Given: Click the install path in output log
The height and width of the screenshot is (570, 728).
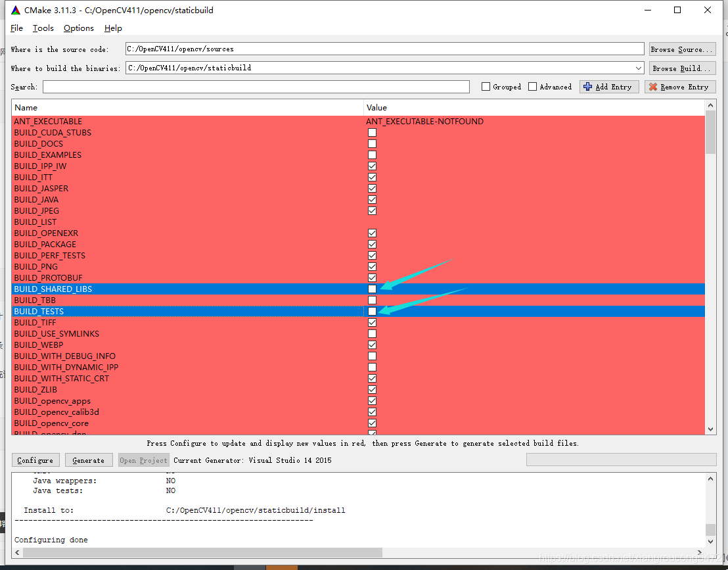Looking at the screenshot, I should (256, 510).
